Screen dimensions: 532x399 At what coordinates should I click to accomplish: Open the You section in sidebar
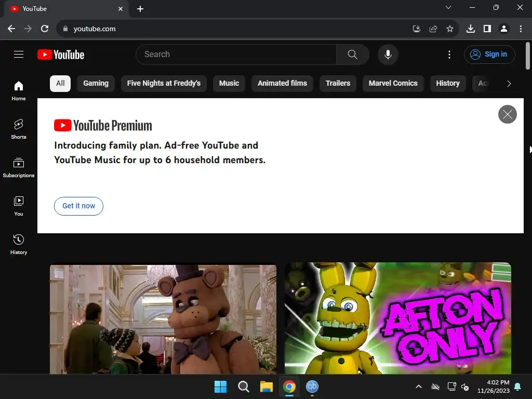pos(19,206)
